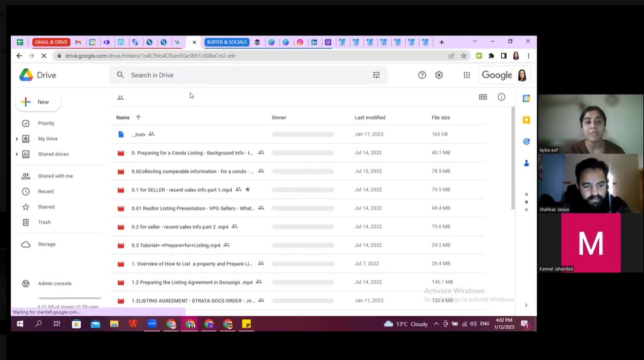
Task: Select 0.01 Realtor Listing Presentation file
Action: point(297,208)
